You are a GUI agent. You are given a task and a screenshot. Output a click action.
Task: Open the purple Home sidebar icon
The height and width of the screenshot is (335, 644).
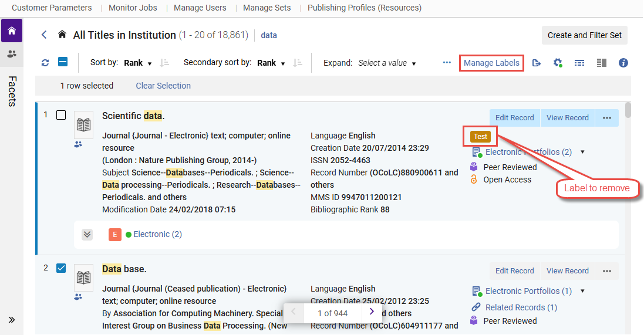[12, 31]
